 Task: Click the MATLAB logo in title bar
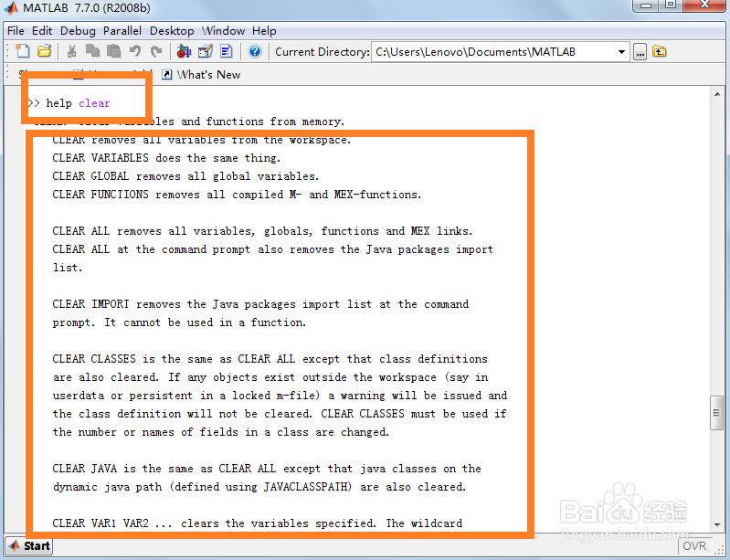pos(11,8)
